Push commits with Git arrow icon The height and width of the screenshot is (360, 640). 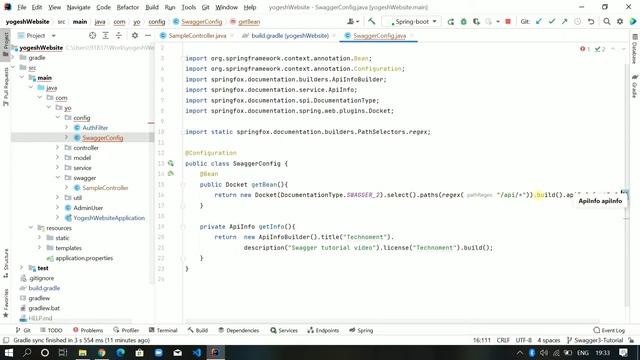pos(564,21)
